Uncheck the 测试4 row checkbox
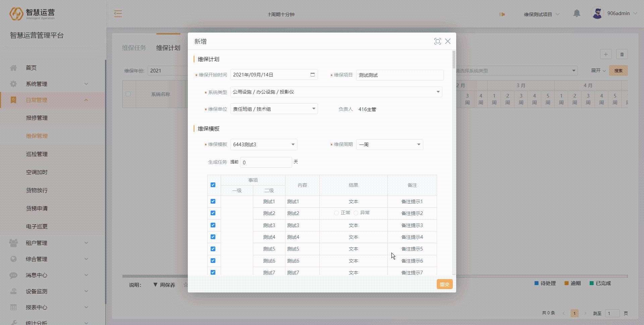The height and width of the screenshot is (325, 644). 213,237
